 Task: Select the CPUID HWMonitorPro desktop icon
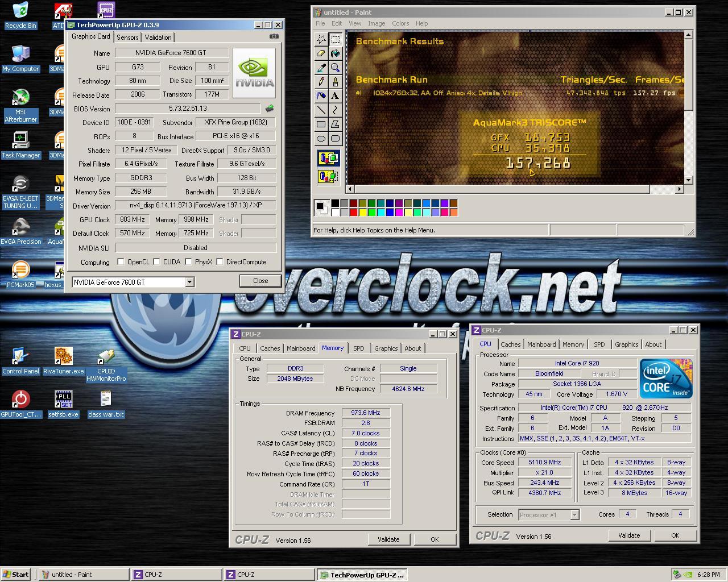106,364
